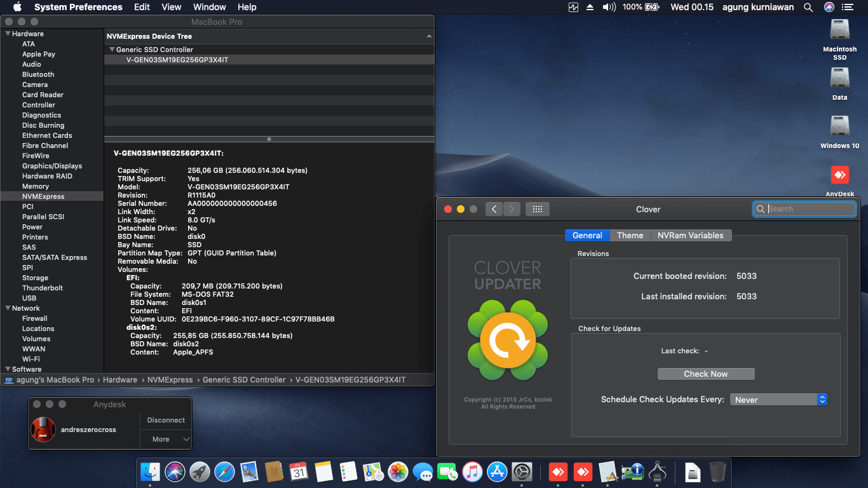This screenshot has height=488, width=868.
Task: Click the volume icon in the menu bar
Action: (x=609, y=7)
